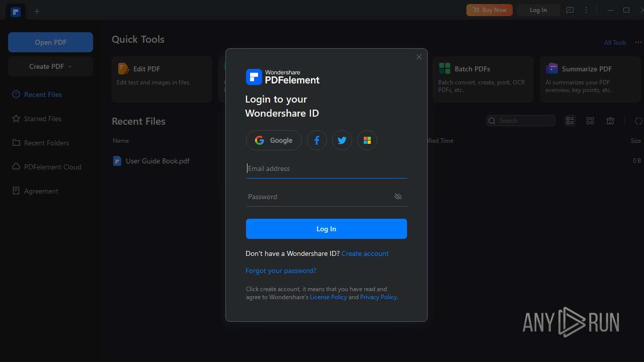This screenshot has height=362, width=644.
Task: Click the PDFelement home tab icon
Action: pos(16,11)
